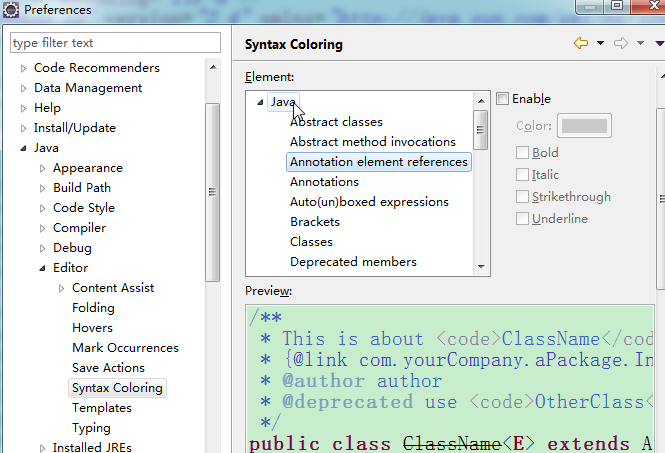Expand the Code Style node
Viewport: 665px width, 453px height.
42,208
